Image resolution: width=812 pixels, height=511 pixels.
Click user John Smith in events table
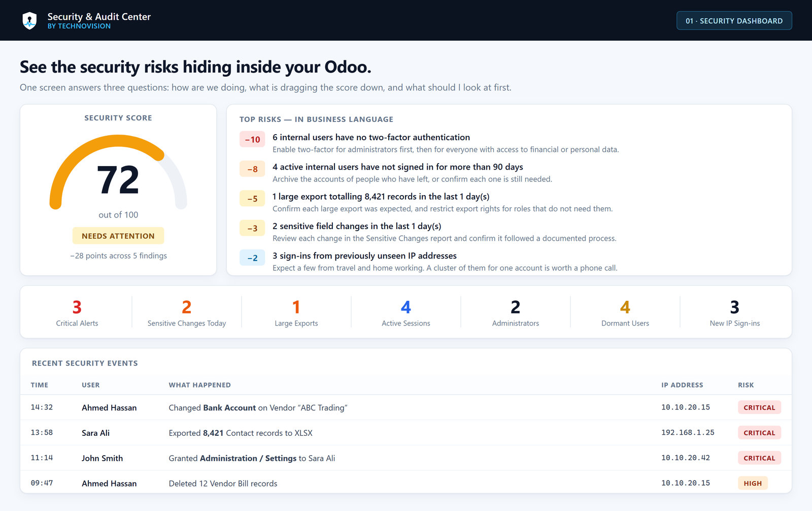click(x=102, y=458)
